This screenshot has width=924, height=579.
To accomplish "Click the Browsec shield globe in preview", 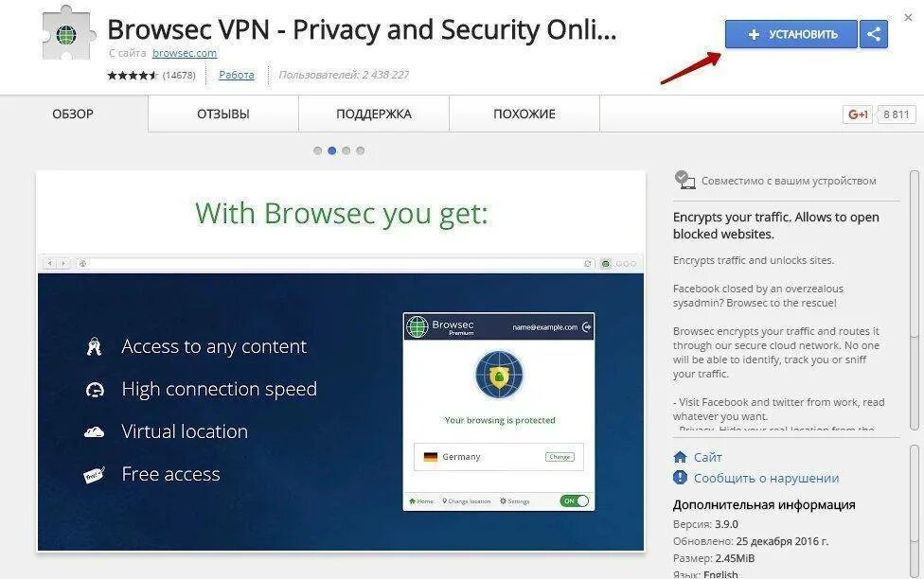I will 499,376.
